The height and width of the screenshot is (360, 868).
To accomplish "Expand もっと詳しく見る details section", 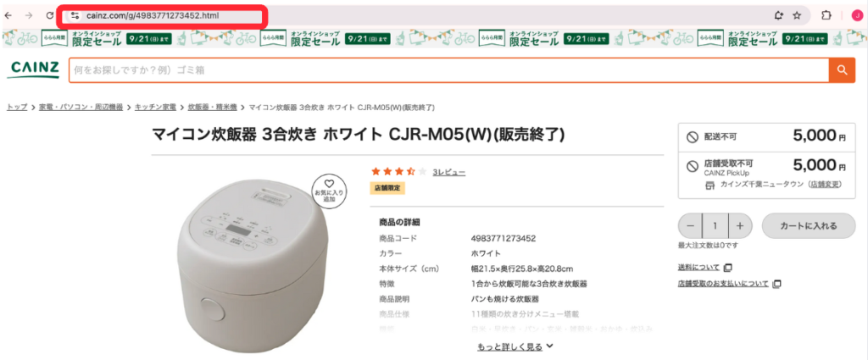I will tap(515, 346).
